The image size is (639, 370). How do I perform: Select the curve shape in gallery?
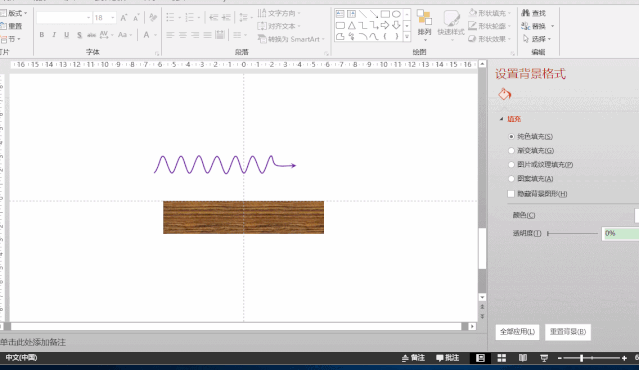374,36
